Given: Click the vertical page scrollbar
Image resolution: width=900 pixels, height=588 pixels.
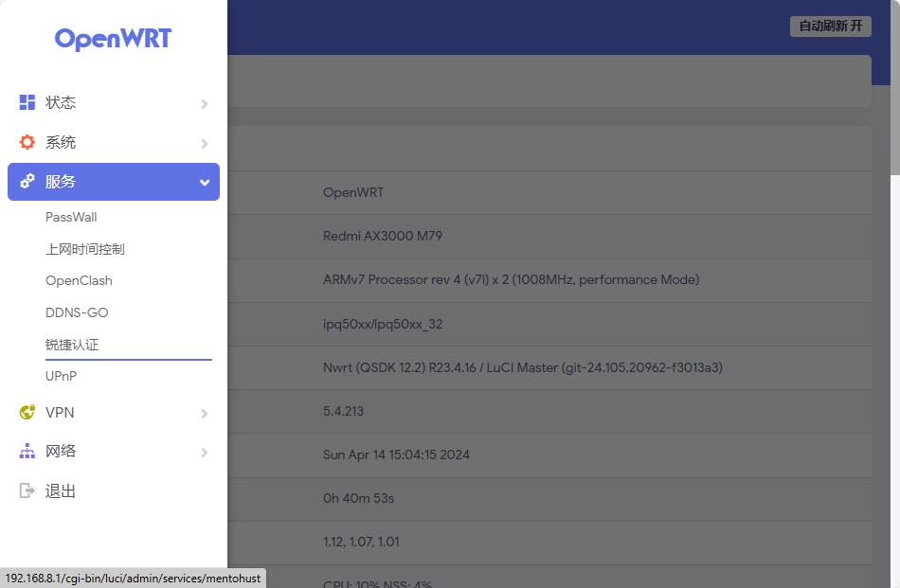Looking at the screenshot, I should coord(894,284).
